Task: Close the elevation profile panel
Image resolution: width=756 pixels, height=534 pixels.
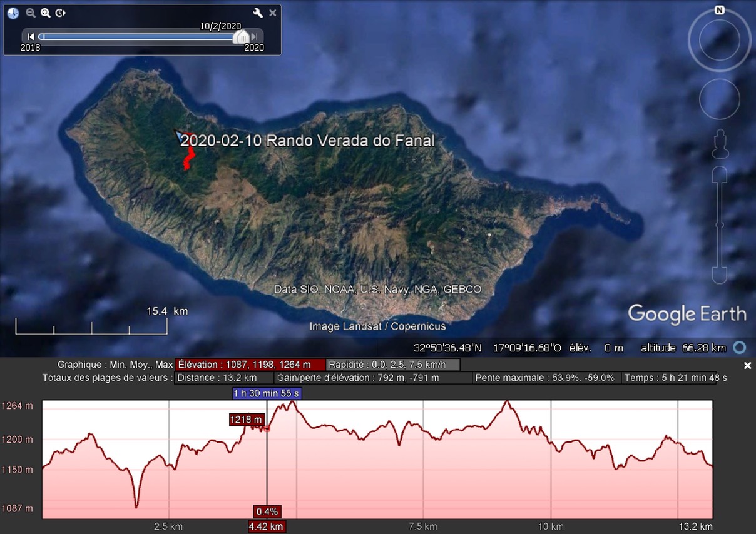Action: pos(747,366)
